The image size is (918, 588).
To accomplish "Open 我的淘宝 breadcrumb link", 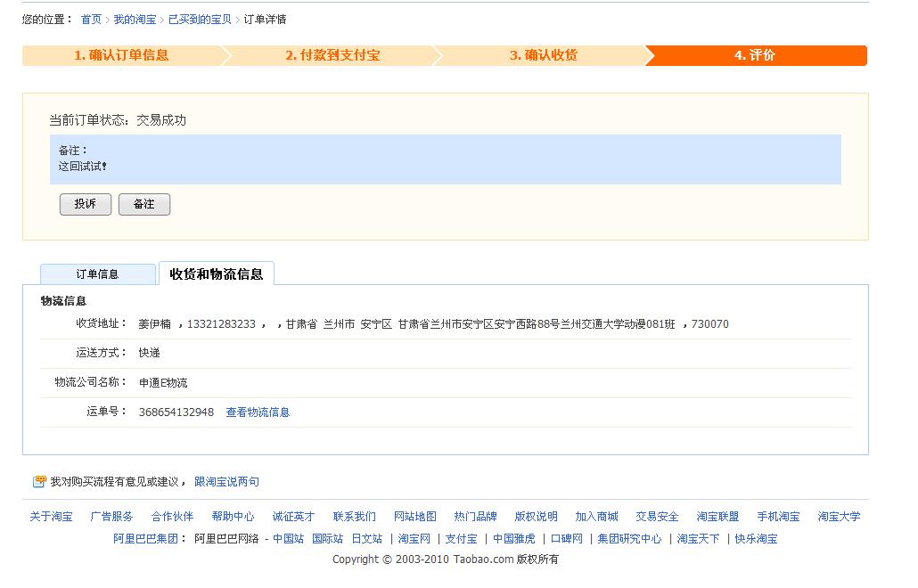I will [x=135, y=20].
